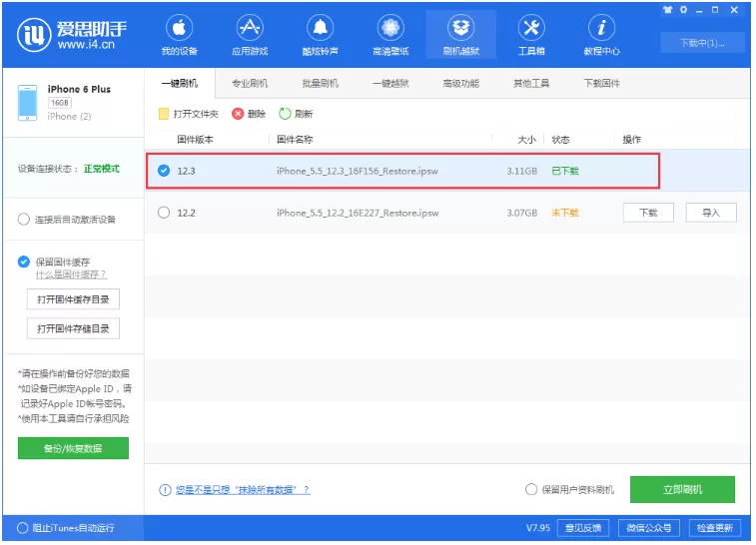The height and width of the screenshot is (545, 756).
Task: Switch to 专业刷机 tab
Action: coord(250,84)
